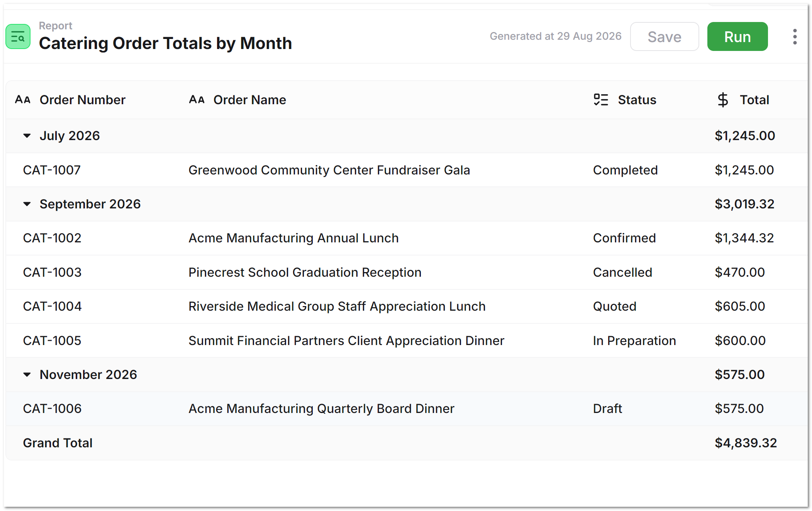Screen dimensions: 812x511
Task: Open the three-dot more options menu
Action: (x=795, y=37)
